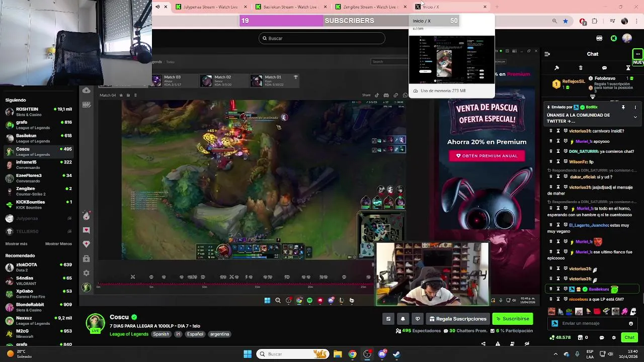Close the Julypenaa Stream tab
Image resolution: width=644 pixels, height=362 pixels.
[246, 7]
